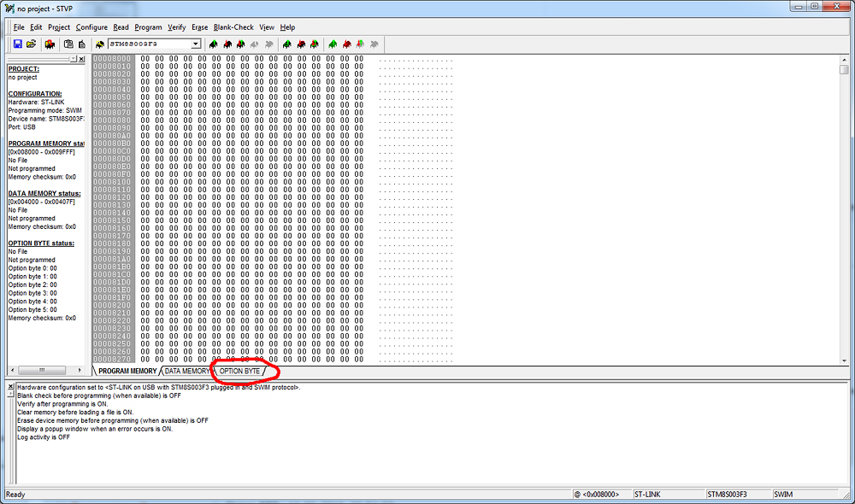Open the STM8S003F3 device dropdown
The height and width of the screenshot is (504, 855).
pos(195,44)
